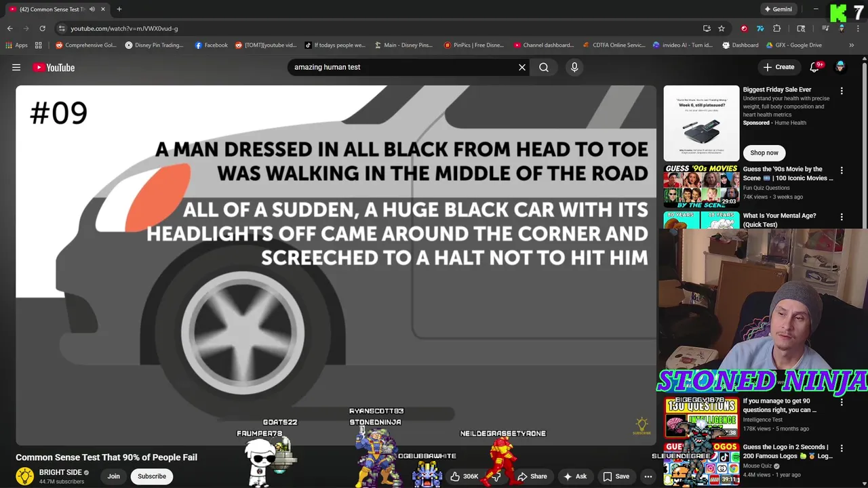The width and height of the screenshot is (868, 488).
Task: Reload the current page
Action: tap(42, 28)
